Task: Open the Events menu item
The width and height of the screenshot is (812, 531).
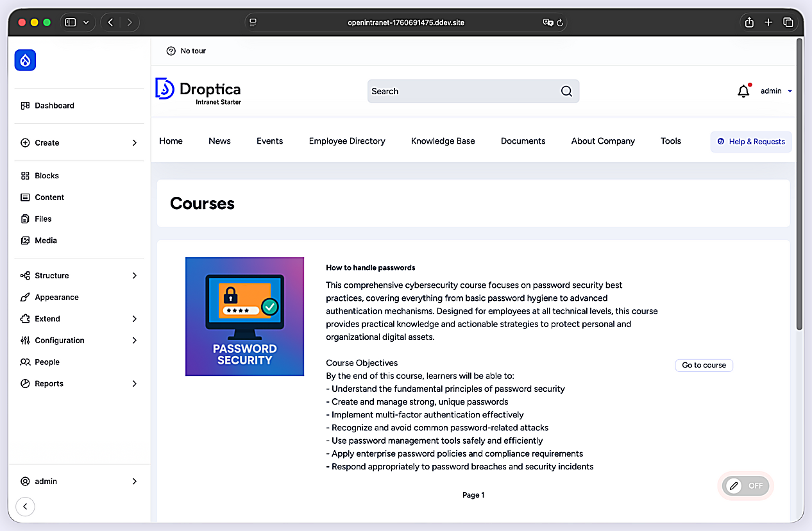Action: tap(269, 141)
